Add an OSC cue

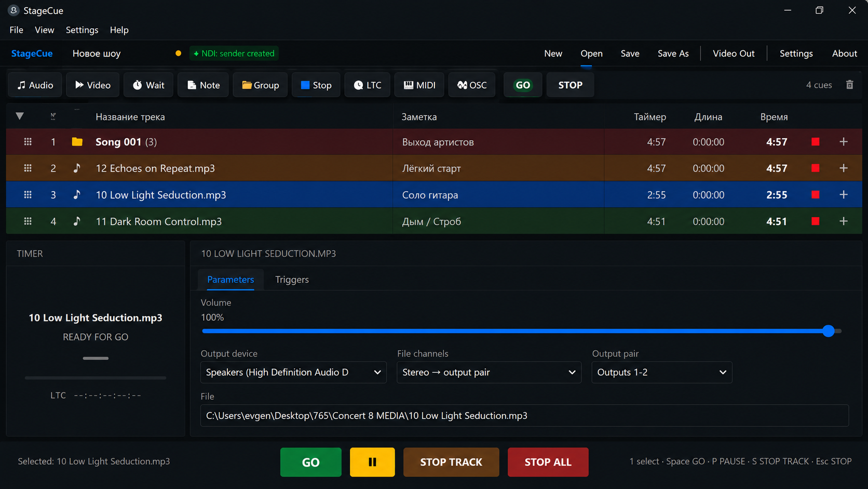472,85
